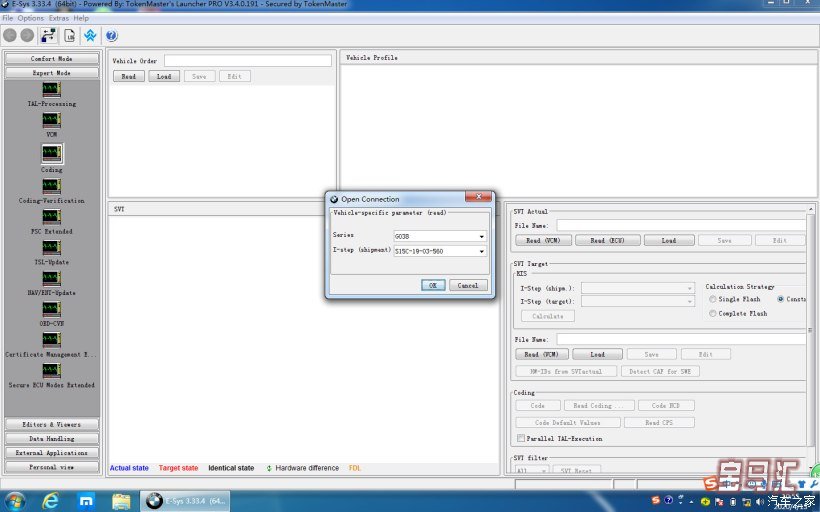Expand Personal view section
Image resolution: width=820 pixels, height=512 pixels.
pyautogui.click(x=52, y=467)
